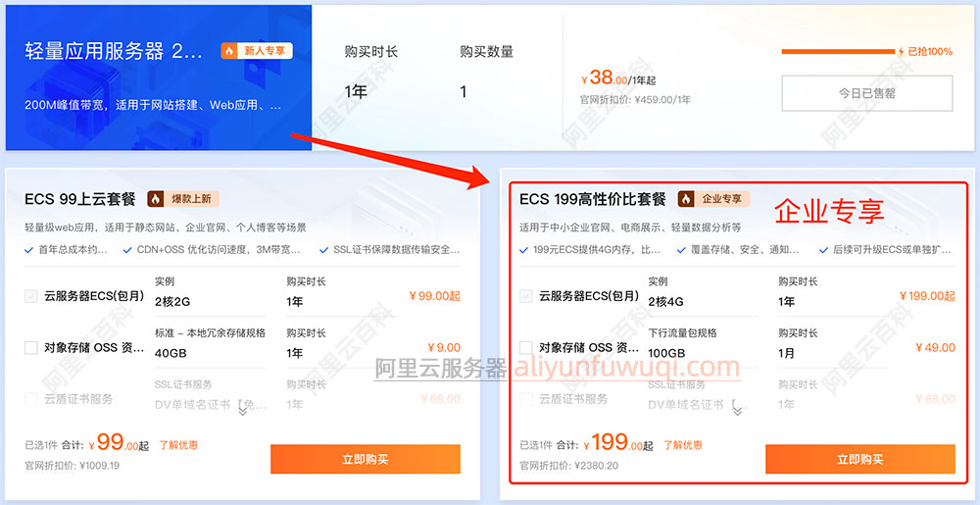Click ECS 199高性价比套餐 heading
Viewport: 980px width, 505px height.
point(593,199)
